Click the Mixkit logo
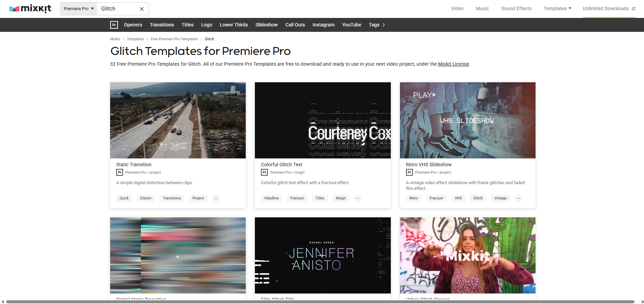The width and height of the screenshot is (644, 304). tap(30, 8)
